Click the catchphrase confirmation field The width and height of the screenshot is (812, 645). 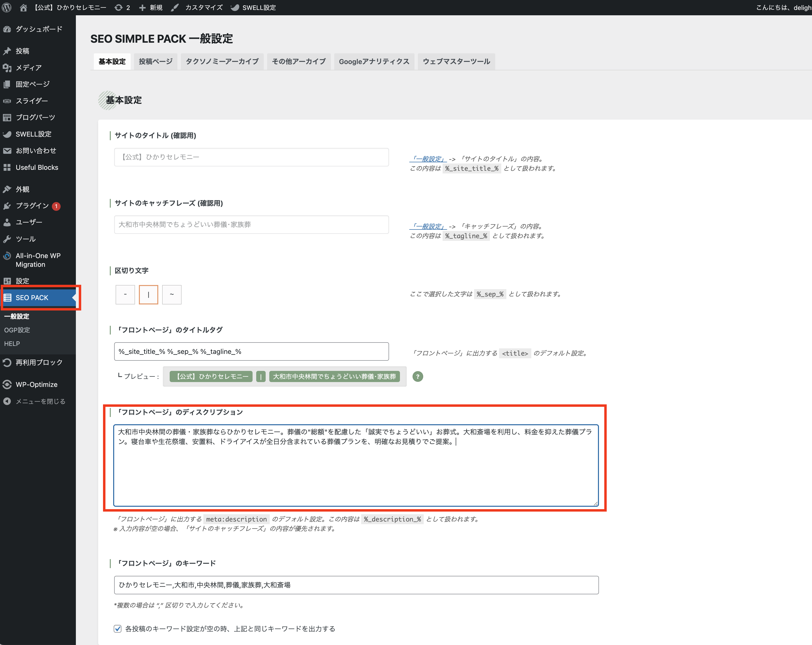click(251, 224)
